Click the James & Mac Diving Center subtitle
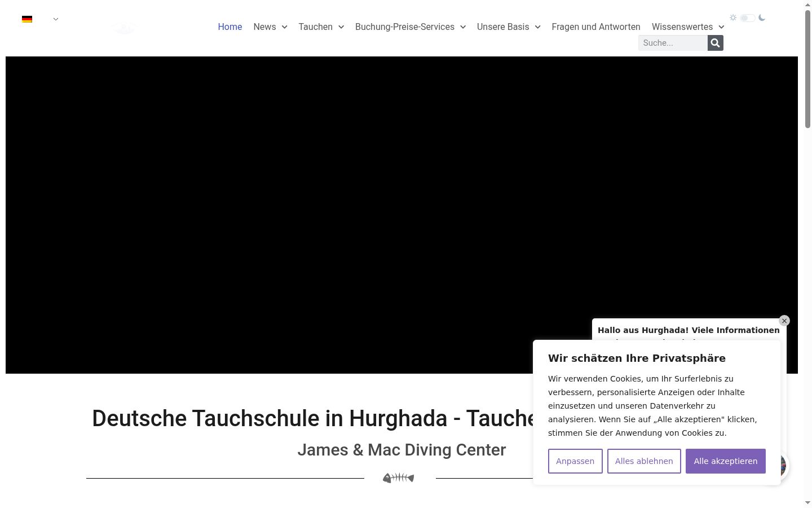The height and width of the screenshot is (508, 812). point(401,450)
